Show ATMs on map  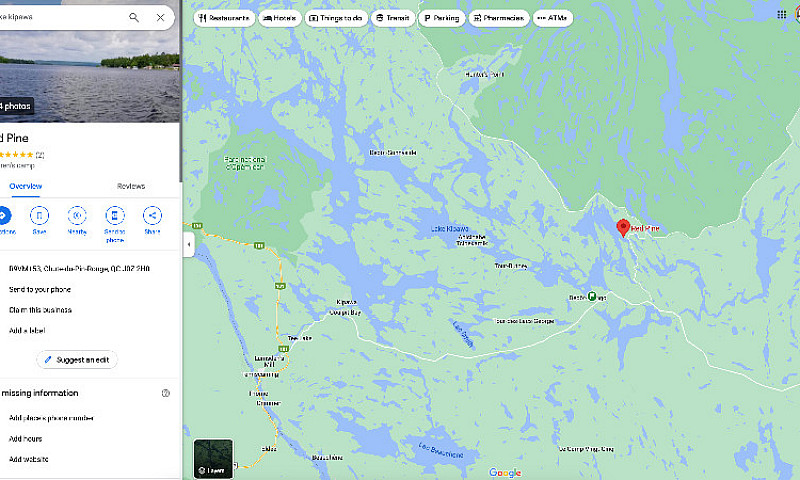coord(553,18)
